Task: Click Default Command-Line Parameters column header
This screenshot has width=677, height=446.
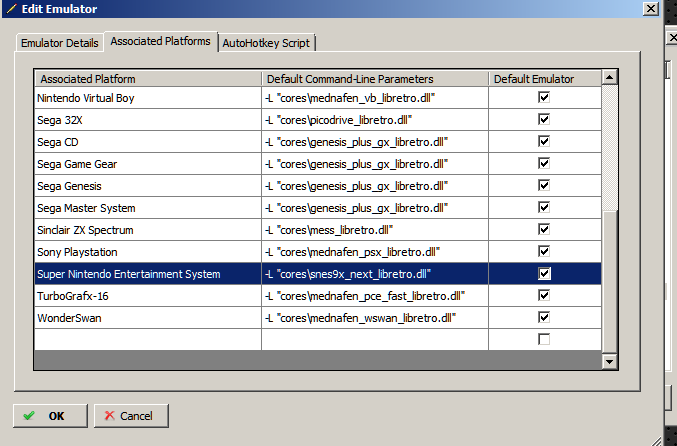Action: (375, 79)
